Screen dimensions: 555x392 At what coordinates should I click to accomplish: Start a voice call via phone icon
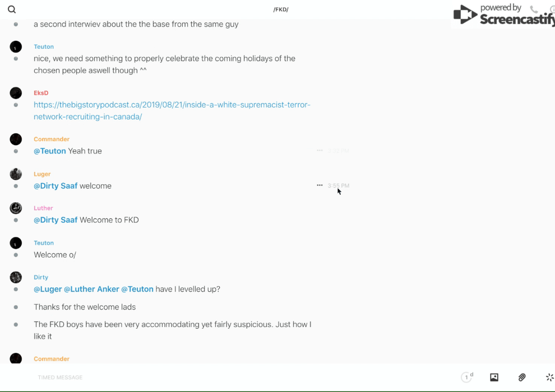(534, 10)
